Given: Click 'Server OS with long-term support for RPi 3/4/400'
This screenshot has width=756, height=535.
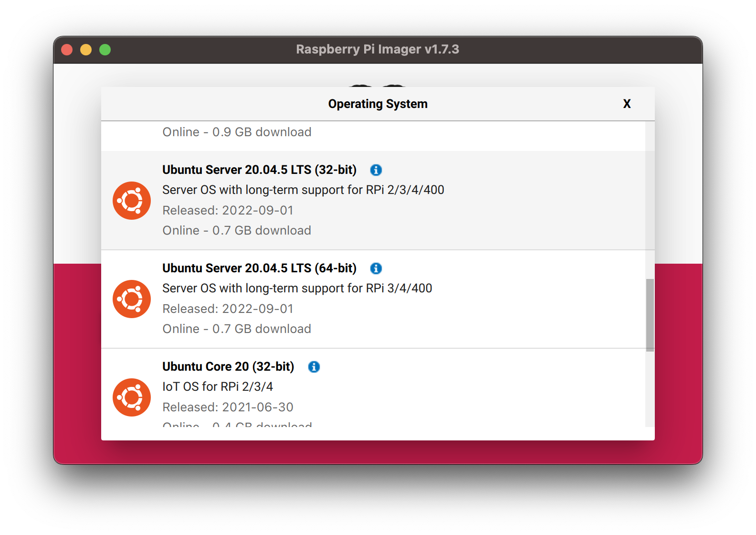Looking at the screenshot, I should (x=297, y=288).
